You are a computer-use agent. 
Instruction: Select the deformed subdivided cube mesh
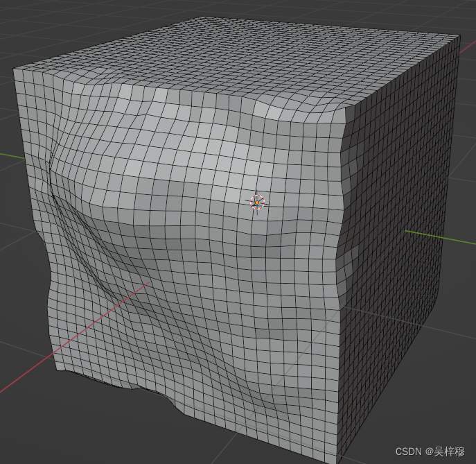(x=237, y=239)
